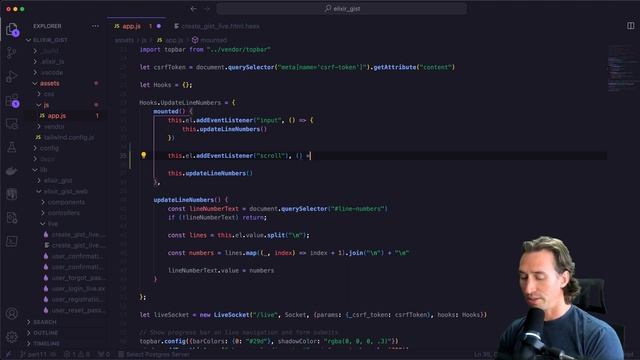Open Explorer more actions ellipsis
Image resolution: width=640 pixels, height=360 pixels.
pyautogui.click(x=96, y=26)
